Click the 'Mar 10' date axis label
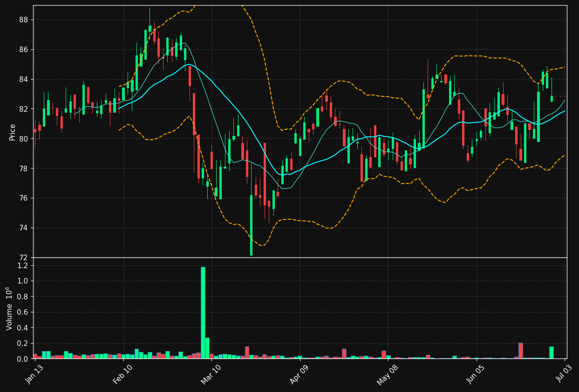The image size is (579, 392). pos(211,374)
